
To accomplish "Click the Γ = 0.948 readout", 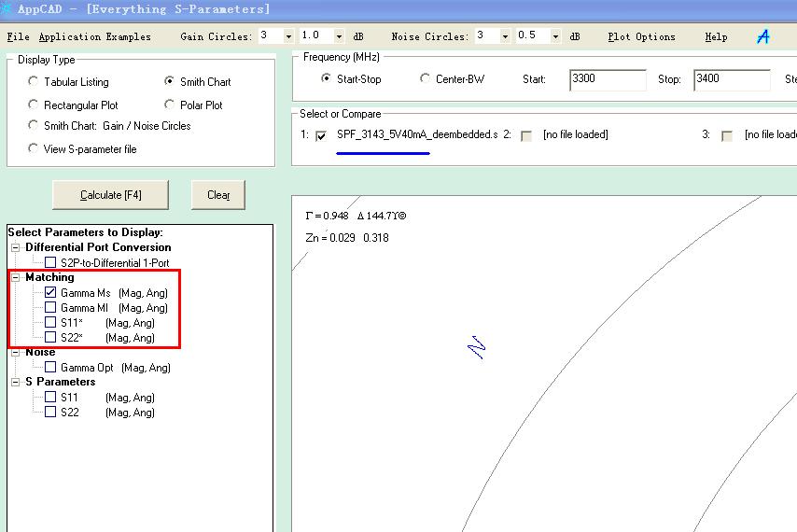I will point(356,216).
